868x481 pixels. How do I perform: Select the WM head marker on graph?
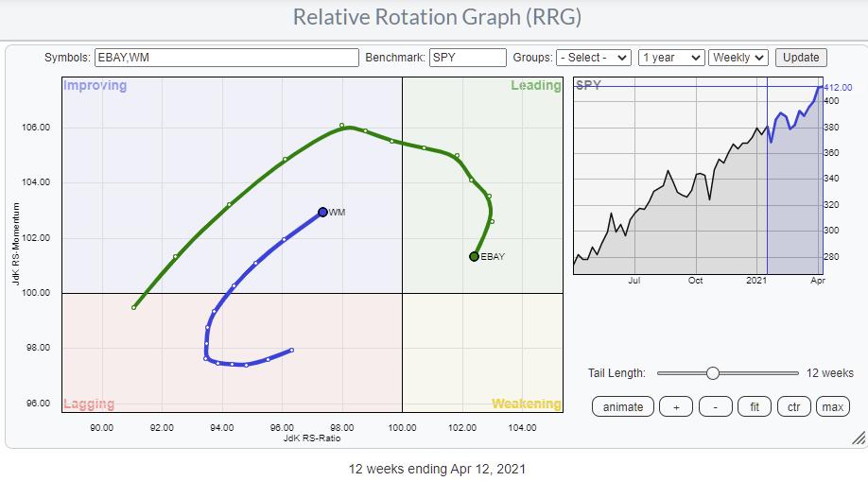point(322,213)
